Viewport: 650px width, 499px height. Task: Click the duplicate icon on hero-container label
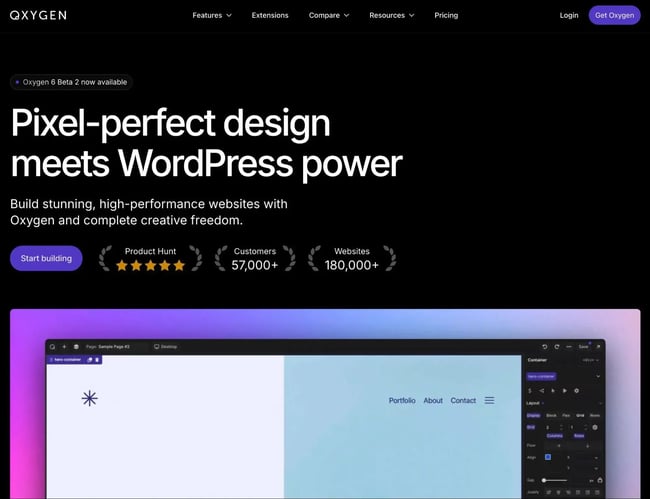90,360
